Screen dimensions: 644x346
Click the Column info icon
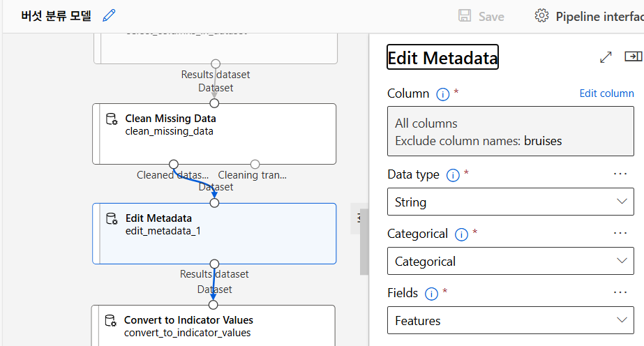point(442,94)
